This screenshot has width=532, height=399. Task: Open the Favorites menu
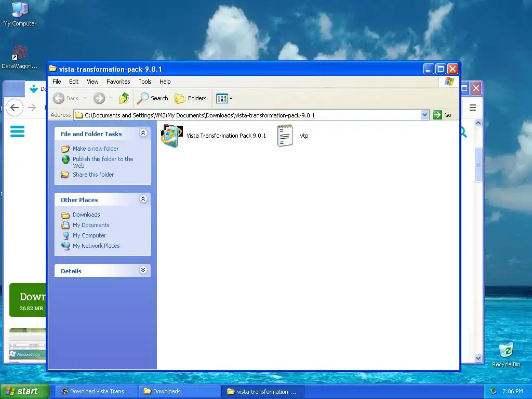(118, 82)
